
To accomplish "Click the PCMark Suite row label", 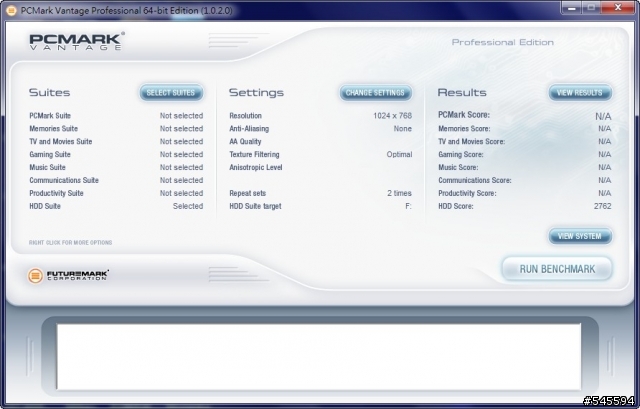I will coord(50,116).
